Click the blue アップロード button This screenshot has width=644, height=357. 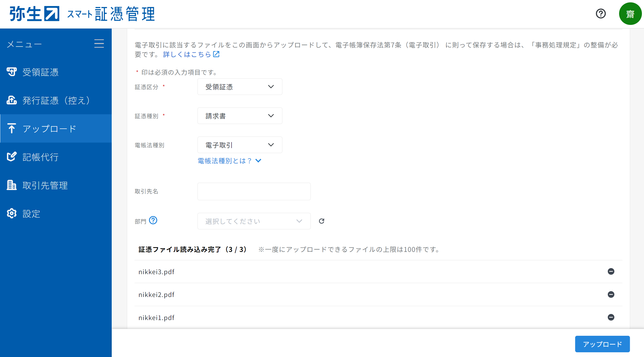tap(602, 344)
